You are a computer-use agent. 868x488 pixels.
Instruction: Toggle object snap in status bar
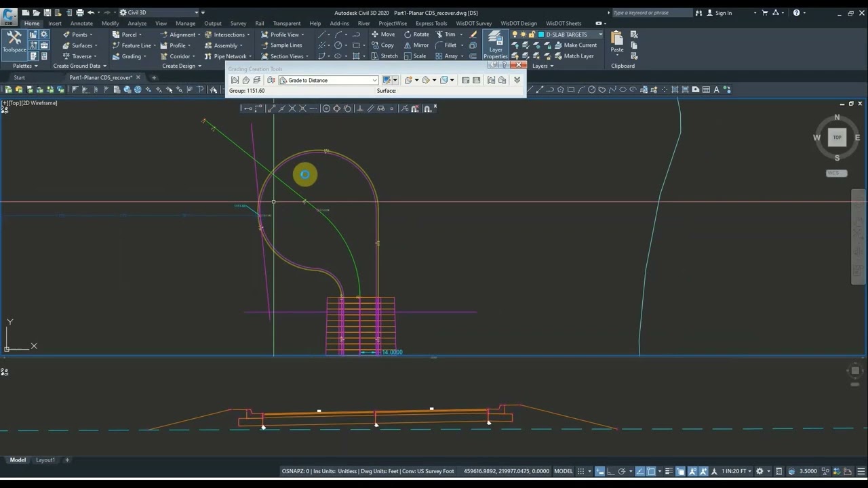point(651,471)
